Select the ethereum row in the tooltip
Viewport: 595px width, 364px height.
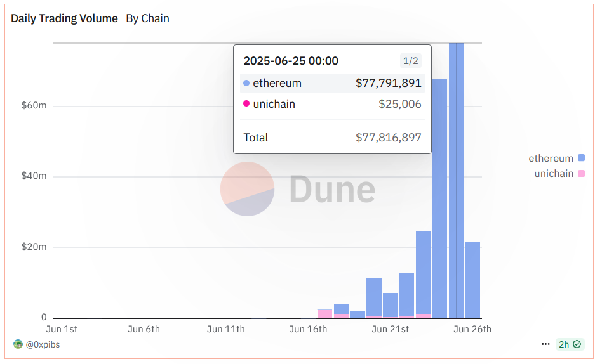(332, 83)
